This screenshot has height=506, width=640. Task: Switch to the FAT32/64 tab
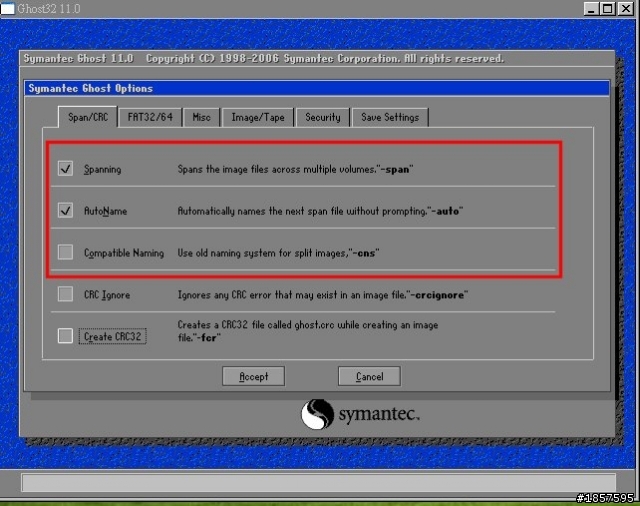point(150,118)
